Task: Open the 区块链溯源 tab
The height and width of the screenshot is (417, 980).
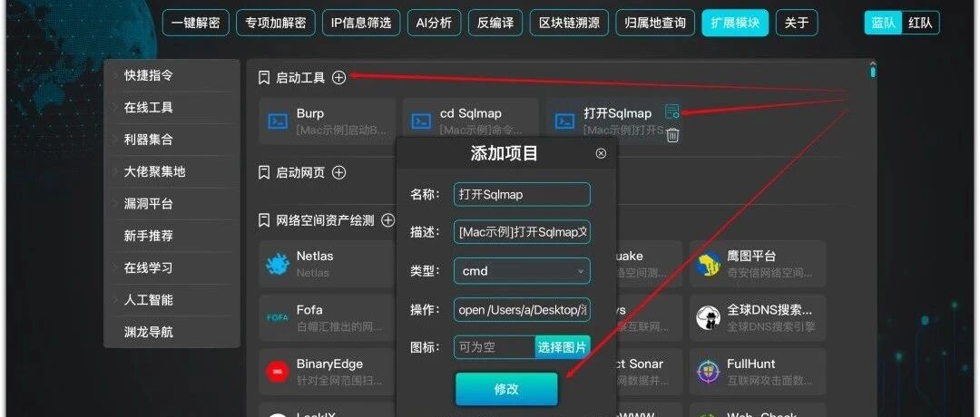Action: coord(569,23)
